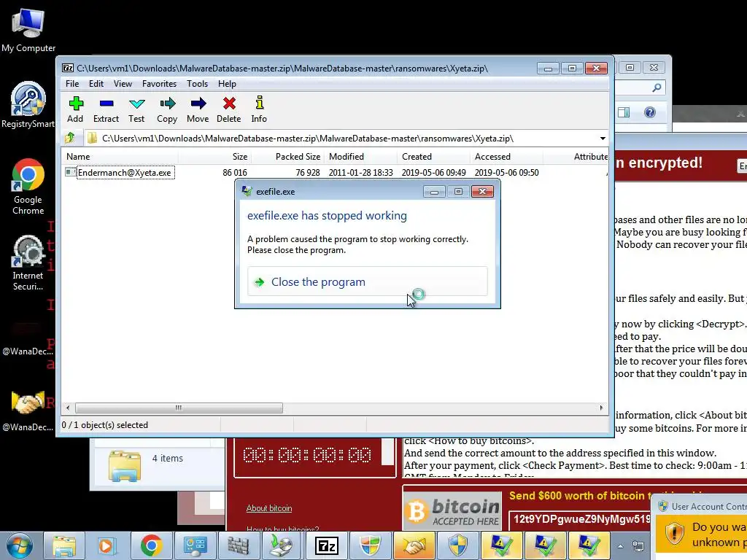The width and height of the screenshot is (747, 560).
Task: Click the scrollbar right arrow in 7-Zip
Action: click(601, 408)
